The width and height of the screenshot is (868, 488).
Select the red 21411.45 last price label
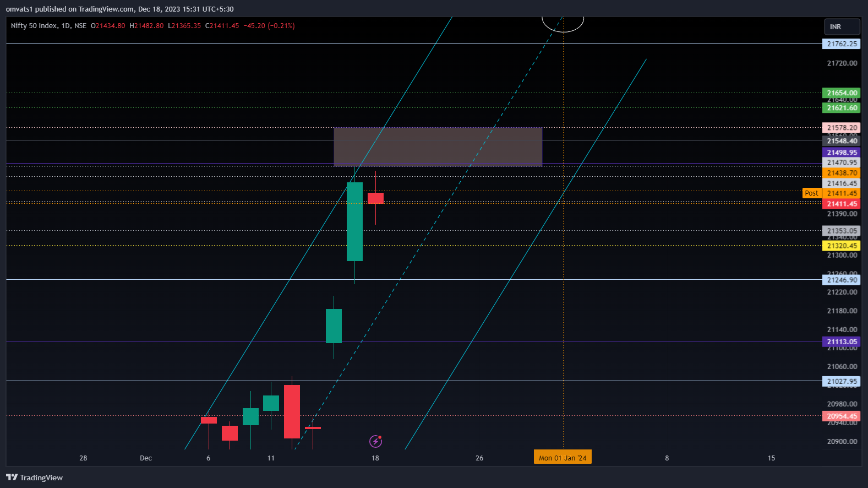842,204
